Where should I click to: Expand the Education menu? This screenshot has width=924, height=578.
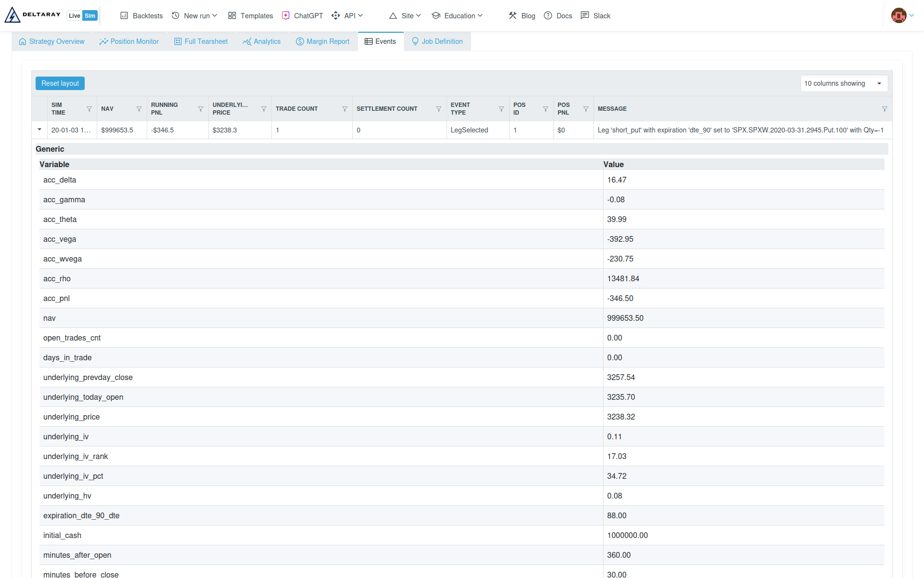[x=457, y=15]
